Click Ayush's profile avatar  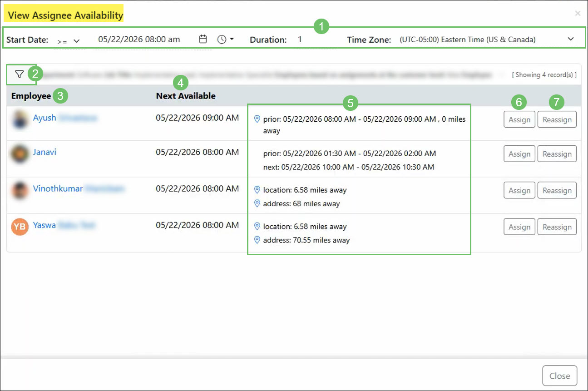(20, 120)
